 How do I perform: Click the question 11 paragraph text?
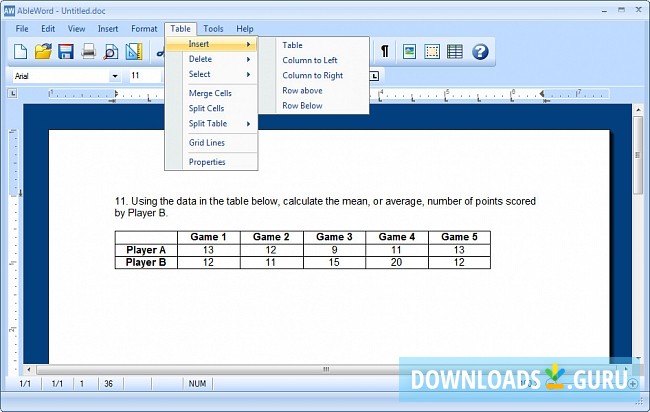pyautogui.click(x=325, y=207)
